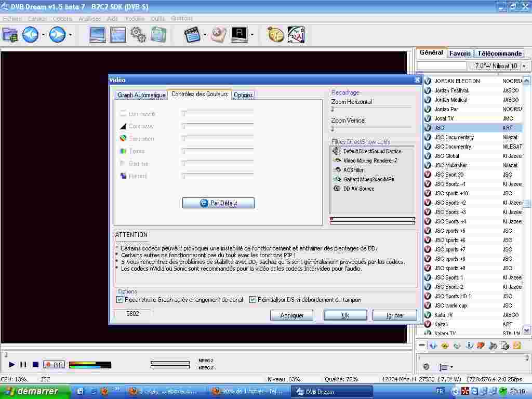The image size is (532, 399).
Task: Open dropdown arrow next to previous channel button
Action: [x=44, y=35]
